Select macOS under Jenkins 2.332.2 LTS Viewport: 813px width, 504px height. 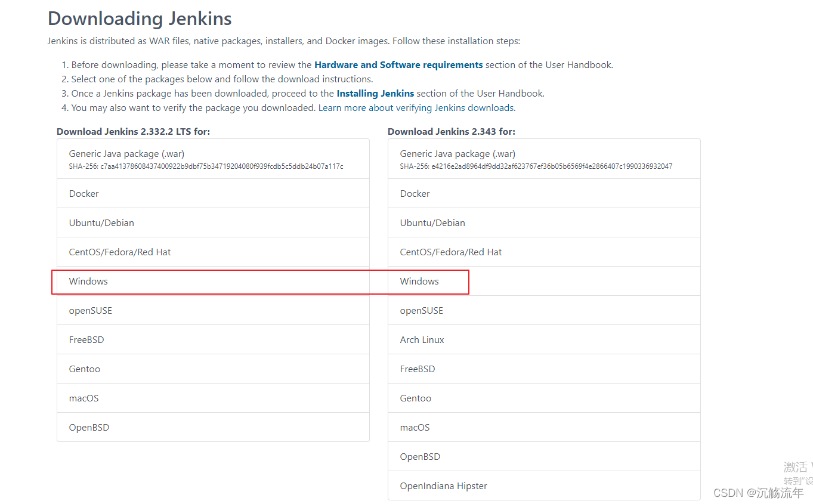pos(213,398)
